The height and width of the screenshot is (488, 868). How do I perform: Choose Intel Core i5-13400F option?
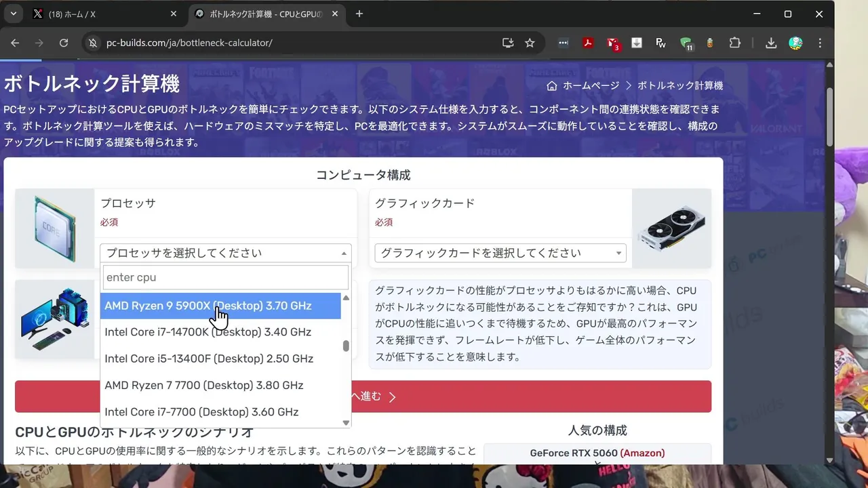coord(220,359)
